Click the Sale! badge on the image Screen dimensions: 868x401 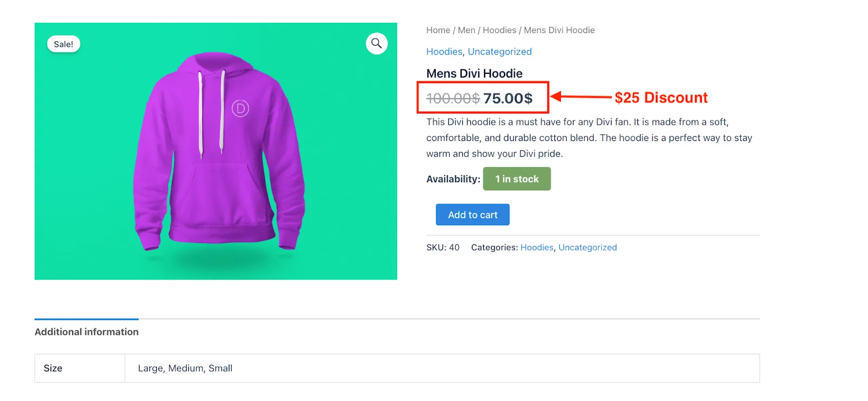pyautogui.click(x=63, y=44)
